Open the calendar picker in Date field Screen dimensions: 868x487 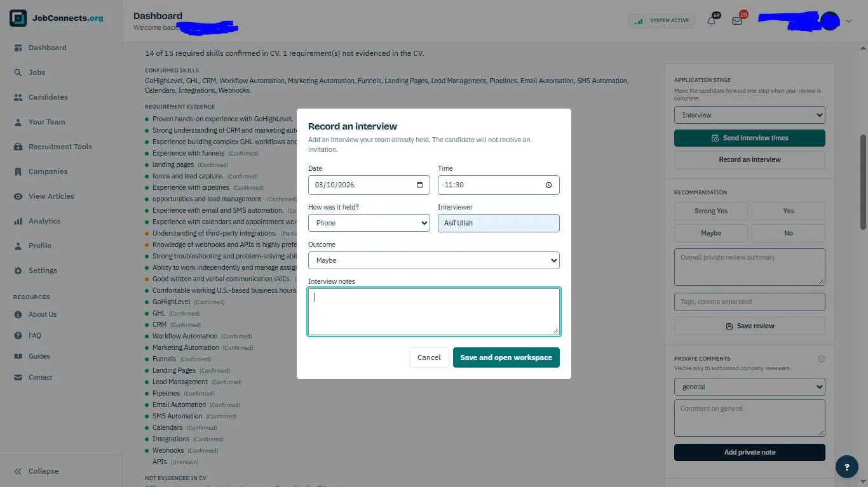419,185
